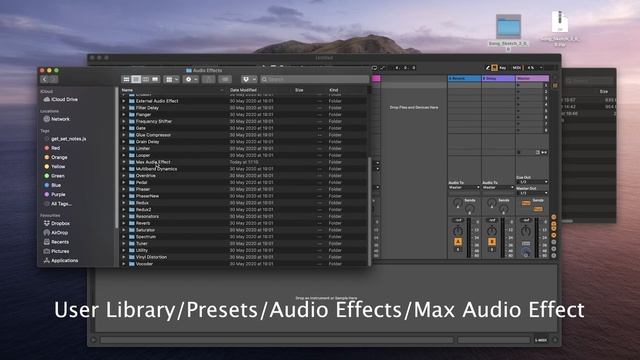The height and width of the screenshot is (360, 640).
Task: Open the Cue Out dropdown
Action: pyautogui.click(x=532, y=182)
